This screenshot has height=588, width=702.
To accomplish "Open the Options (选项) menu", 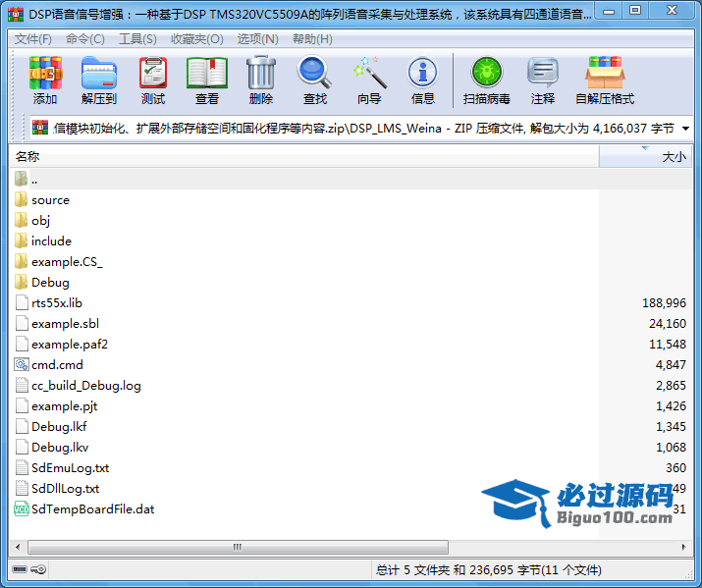I will (x=258, y=39).
